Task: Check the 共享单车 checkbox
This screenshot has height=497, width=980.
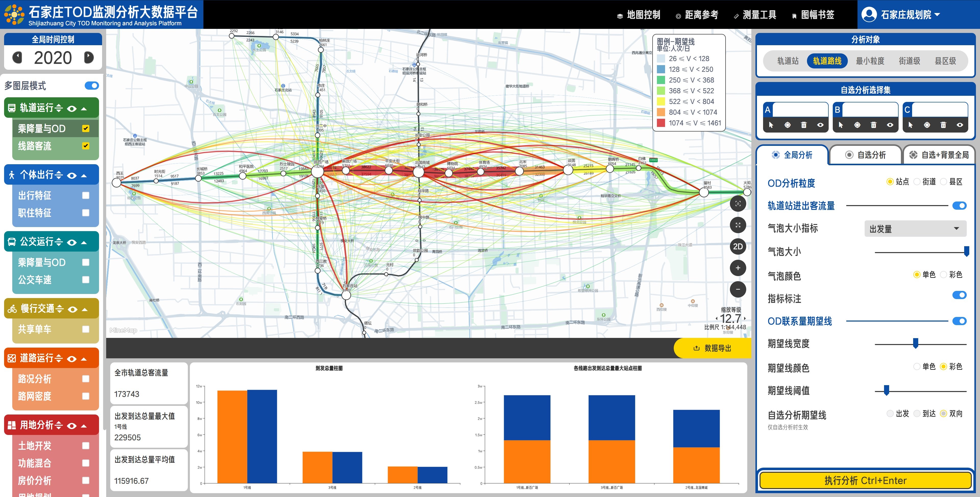Action: click(86, 329)
